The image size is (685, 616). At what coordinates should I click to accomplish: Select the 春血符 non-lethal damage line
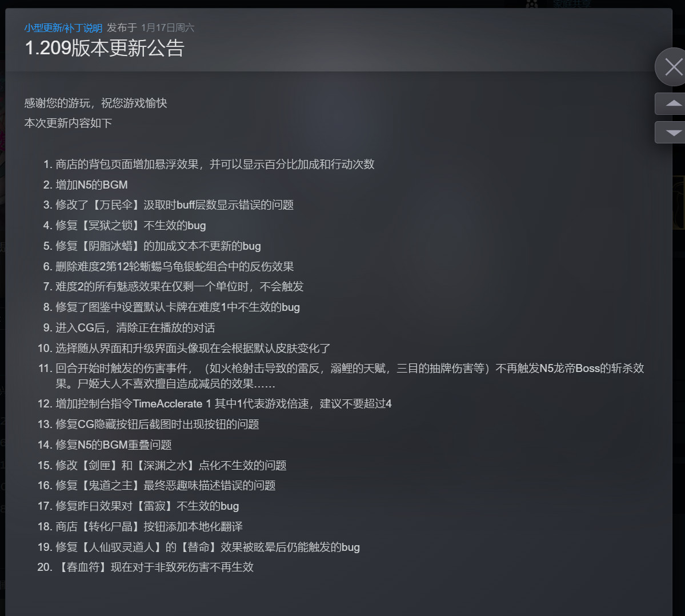click(154, 567)
